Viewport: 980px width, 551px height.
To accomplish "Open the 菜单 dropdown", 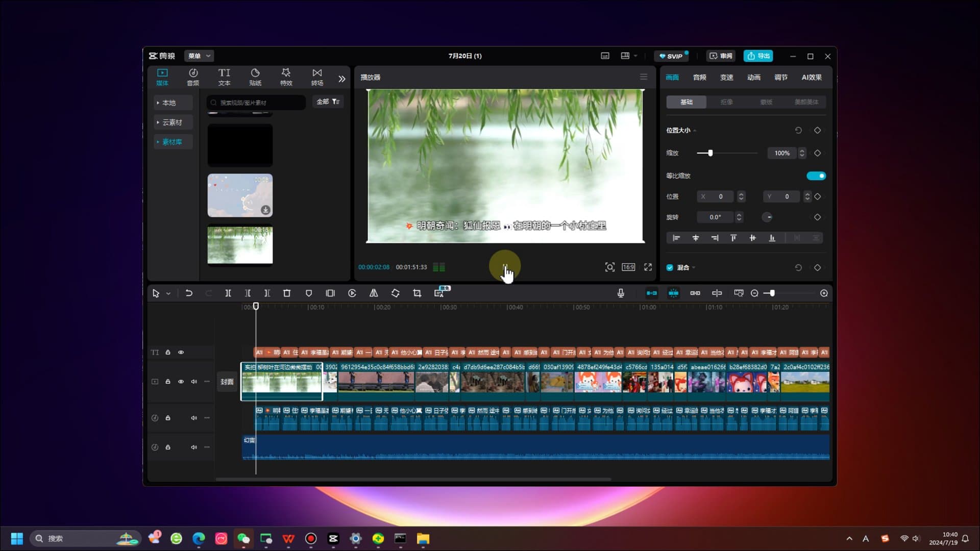I will 199,56.
